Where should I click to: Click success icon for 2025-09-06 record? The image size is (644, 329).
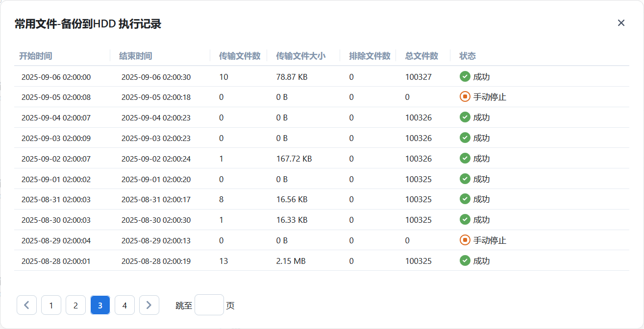click(x=465, y=76)
